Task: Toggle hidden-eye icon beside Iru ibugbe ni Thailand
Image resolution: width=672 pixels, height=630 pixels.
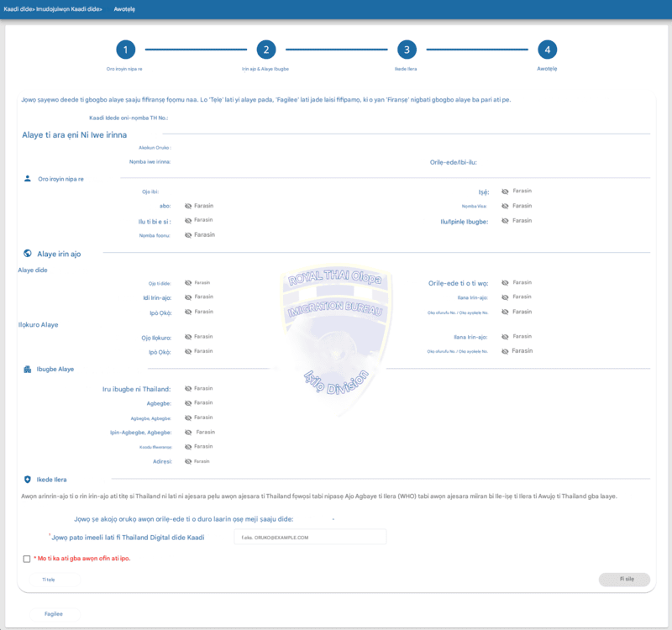Action: tap(187, 389)
